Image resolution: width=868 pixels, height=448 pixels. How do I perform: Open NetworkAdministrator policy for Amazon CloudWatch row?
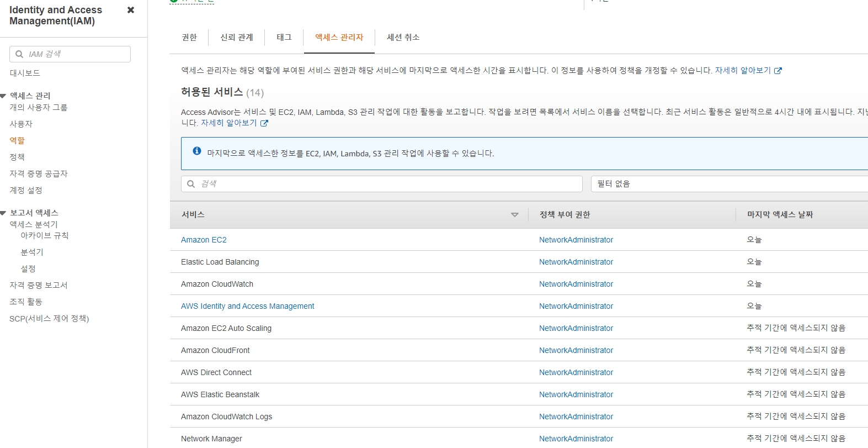pos(576,284)
